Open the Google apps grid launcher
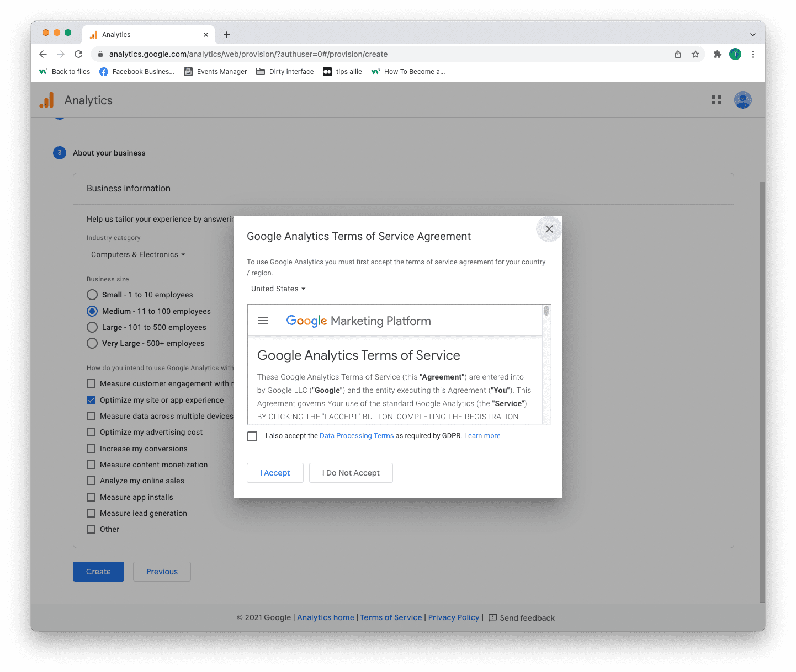This screenshot has width=796, height=672. click(x=716, y=100)
